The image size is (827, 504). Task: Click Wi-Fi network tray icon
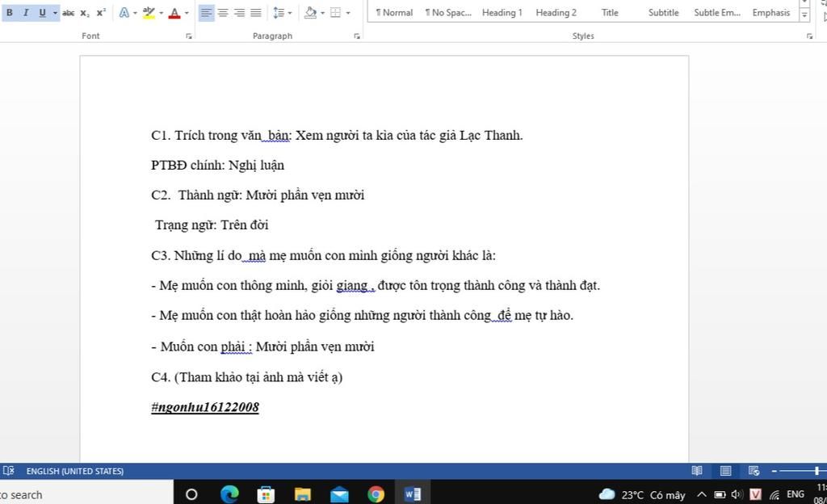[x=775, y=494]
